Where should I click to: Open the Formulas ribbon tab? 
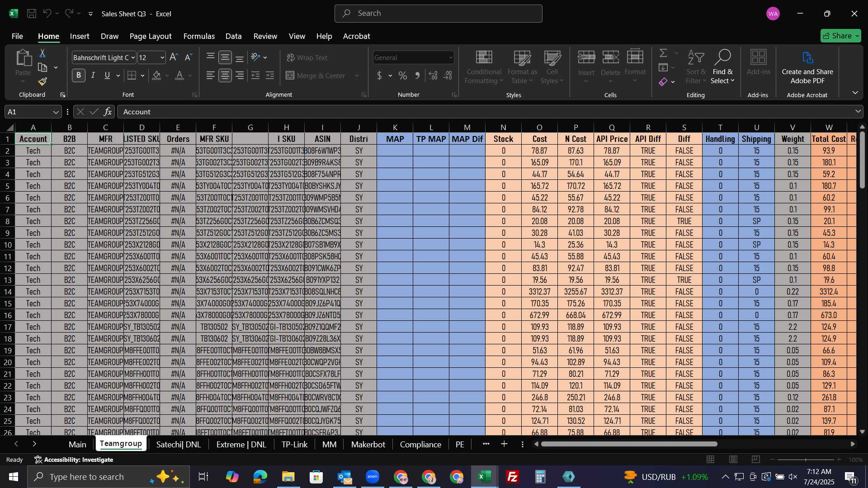[199, 36]
